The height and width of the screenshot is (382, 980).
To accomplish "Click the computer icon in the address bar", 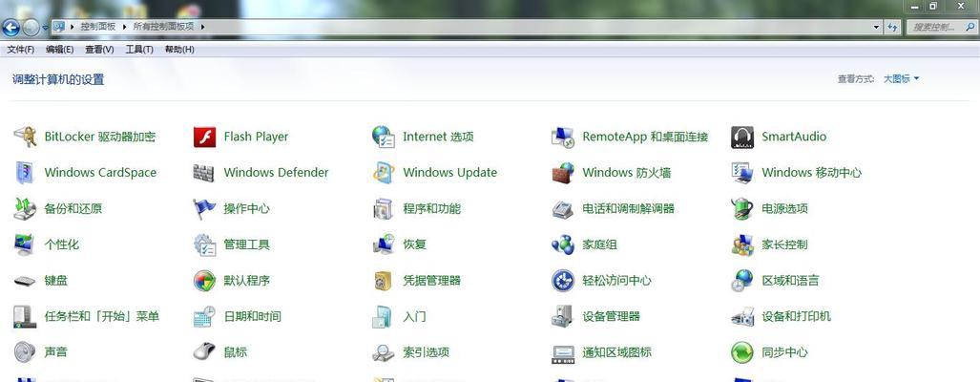I will click(x=59, y=26).
